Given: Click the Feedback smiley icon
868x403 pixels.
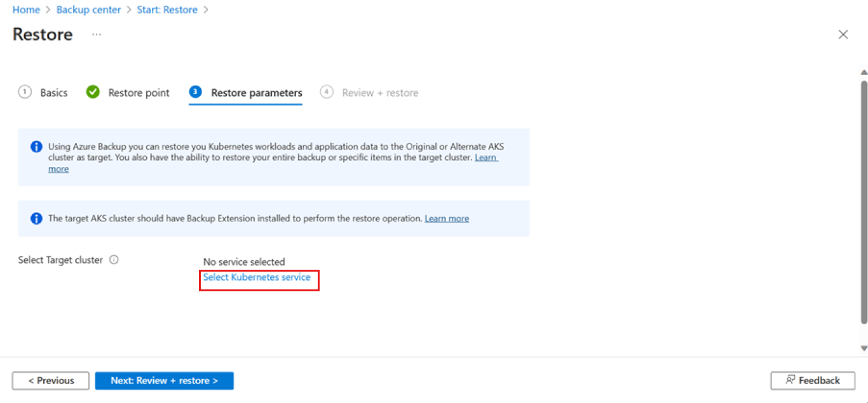Looking at the screenshot, I should click(790, 380).
